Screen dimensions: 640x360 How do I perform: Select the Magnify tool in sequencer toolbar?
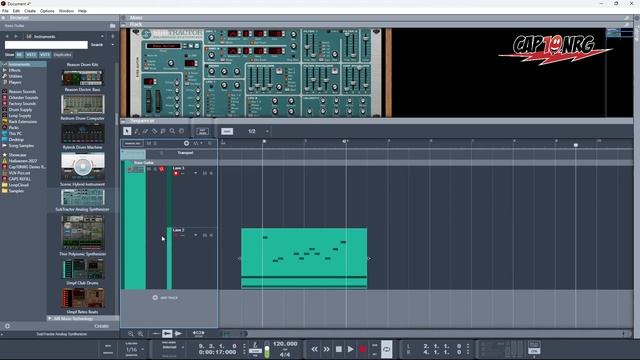click(x=172, y=131)
